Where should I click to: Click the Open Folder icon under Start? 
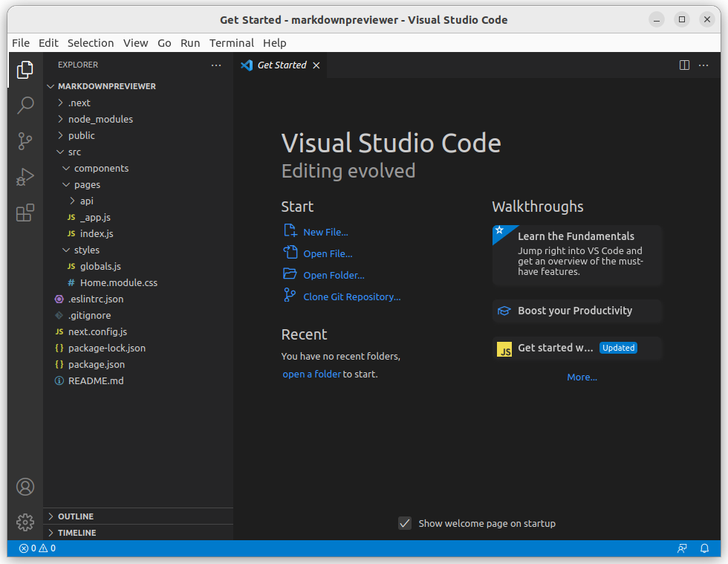(x=290, y=273)
